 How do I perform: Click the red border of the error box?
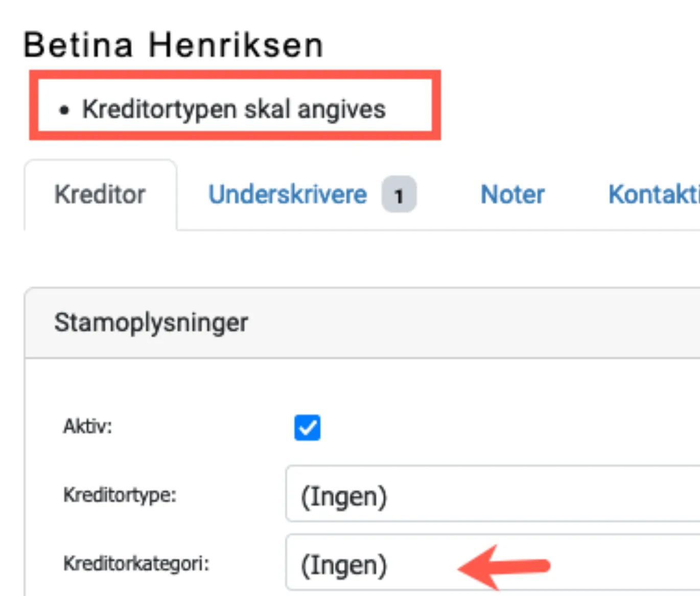[235, 74]
